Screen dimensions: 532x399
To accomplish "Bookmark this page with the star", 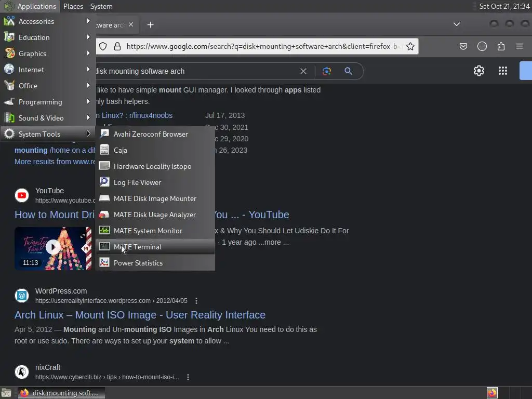I will (x=410, y=46).
